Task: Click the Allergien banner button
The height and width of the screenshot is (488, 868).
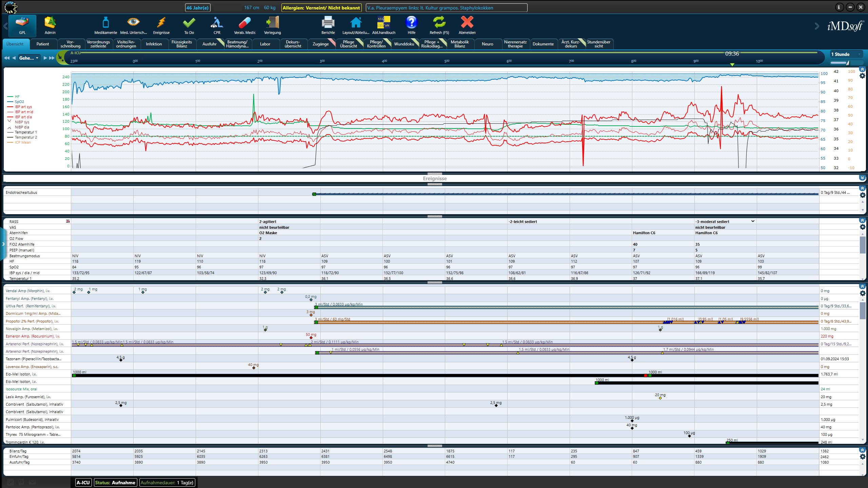Action: tap(321, 8)
